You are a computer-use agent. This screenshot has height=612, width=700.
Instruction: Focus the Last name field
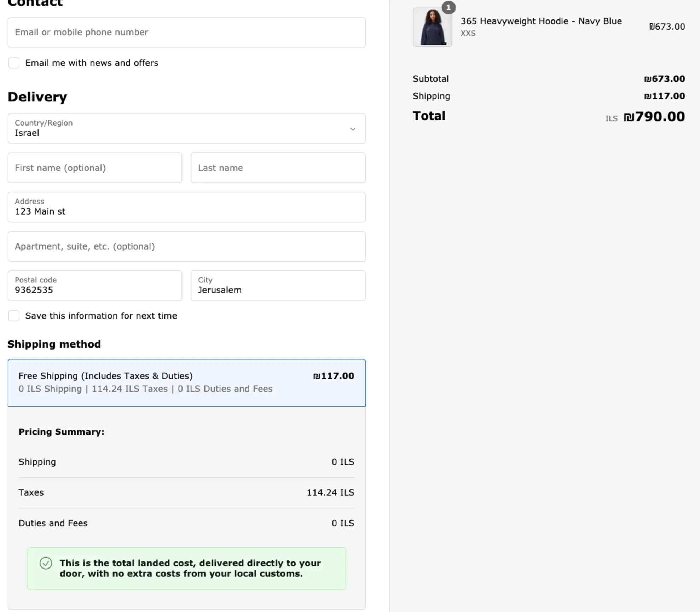278,168
